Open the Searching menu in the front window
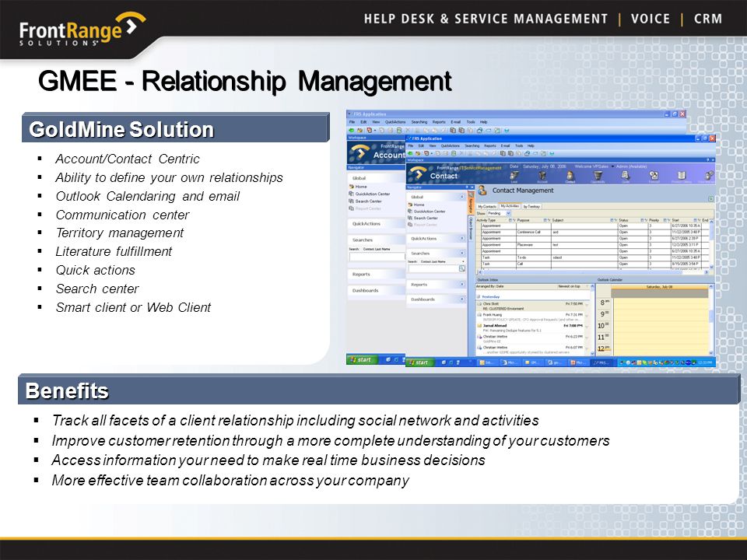The width and height of the screenshot is (747, 560). pyautogui.click(x=472, y=145)
